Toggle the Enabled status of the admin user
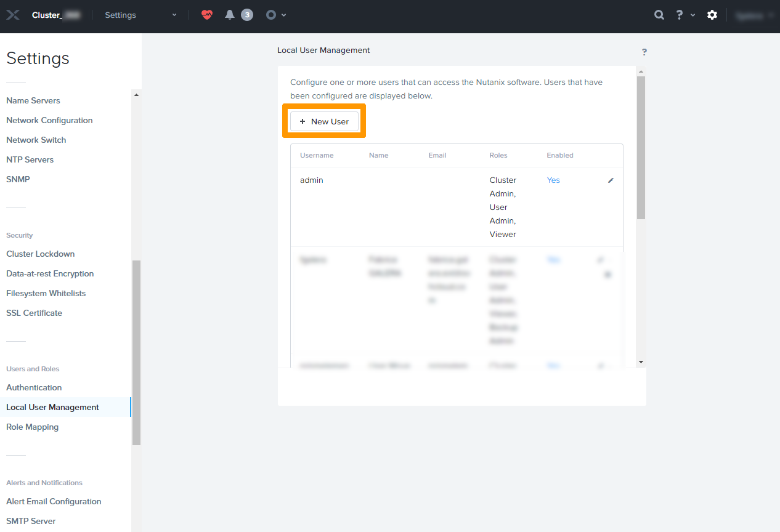The height and width of the screenshot is (532, 780). tap(553, 180)
